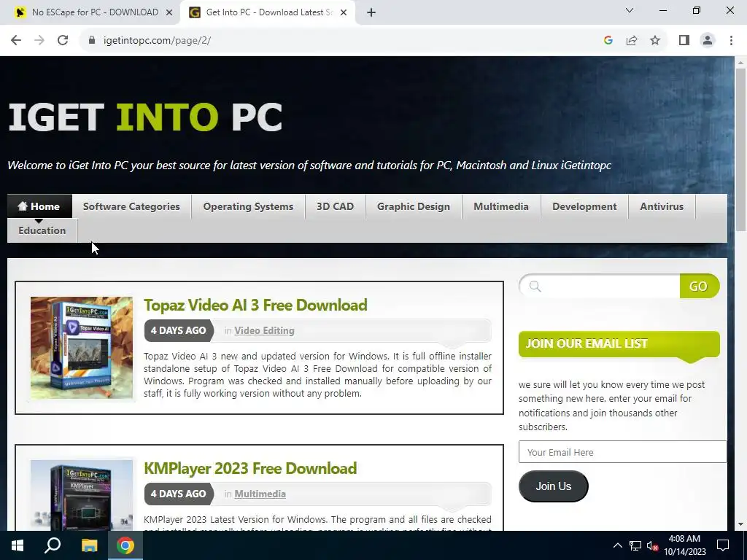Click the Your Email Here field
This screenshot has width=747, height=560.
pos(623,452)
